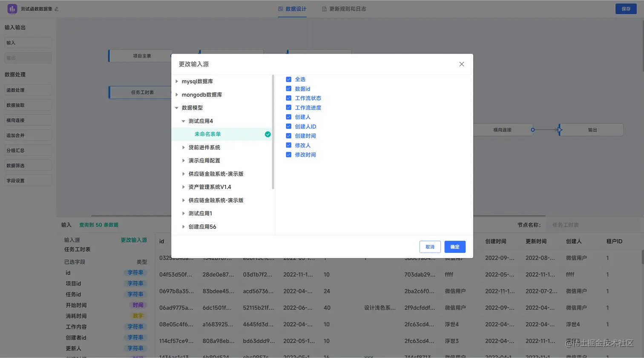Click the 数据设计 tab icon

[280, 9]
